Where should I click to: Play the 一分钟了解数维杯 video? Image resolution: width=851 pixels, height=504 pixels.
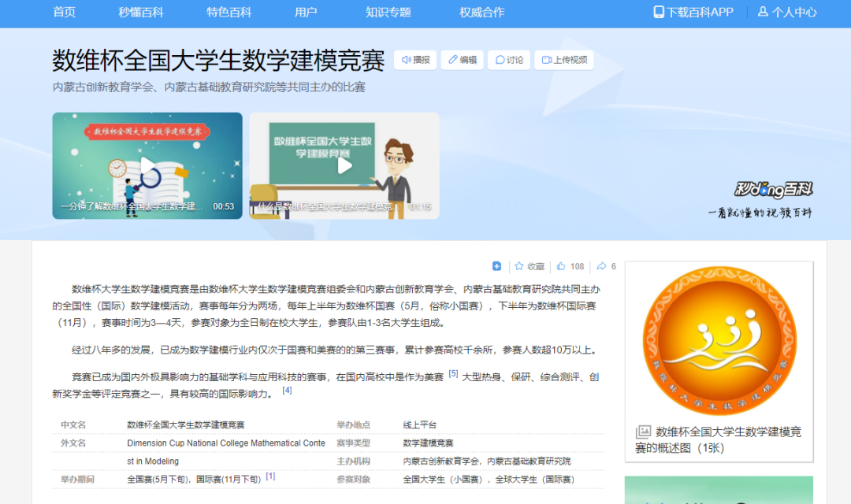point(147,165)
